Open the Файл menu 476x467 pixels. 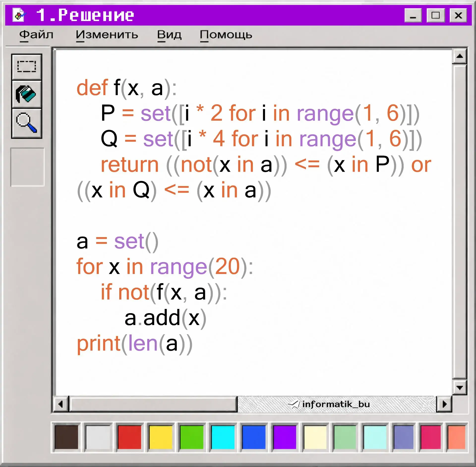[36, 35]
